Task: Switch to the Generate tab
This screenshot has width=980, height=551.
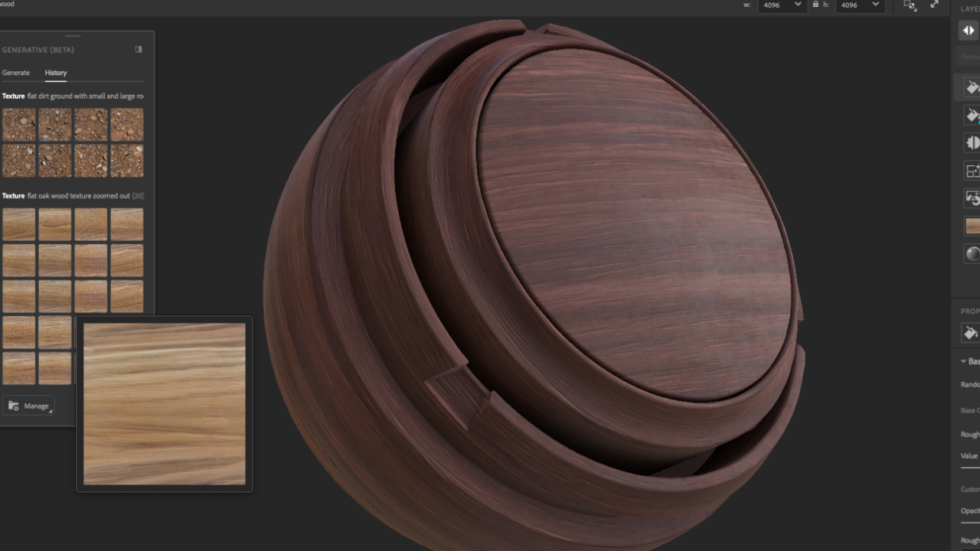Action: coord(16,72)
